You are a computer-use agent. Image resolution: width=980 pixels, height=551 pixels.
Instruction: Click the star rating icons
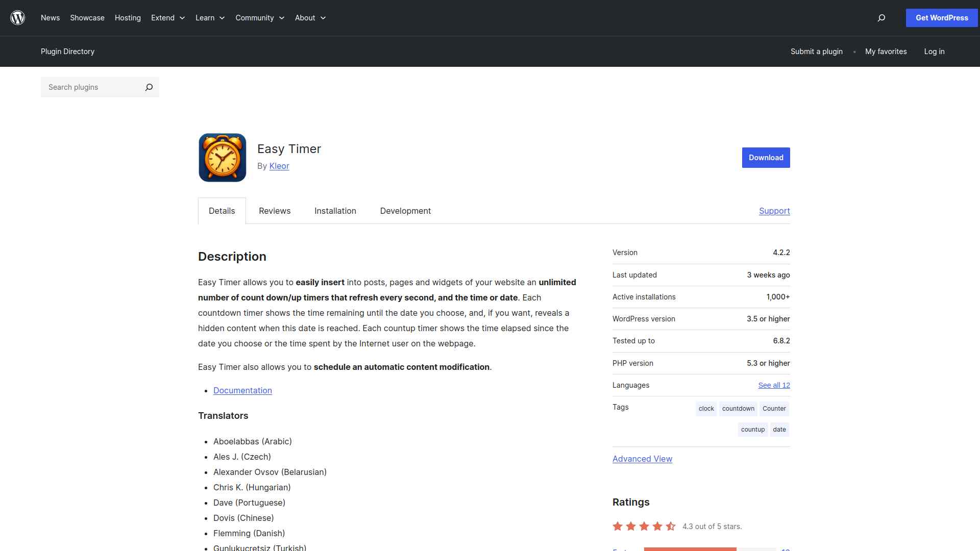tap(644, 526)
